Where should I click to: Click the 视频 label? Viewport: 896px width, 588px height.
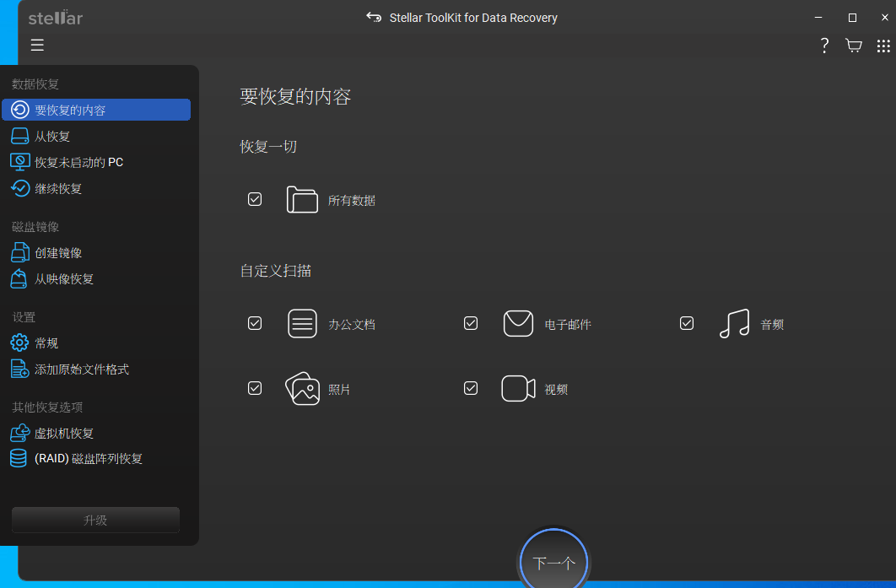coord(556,390)
